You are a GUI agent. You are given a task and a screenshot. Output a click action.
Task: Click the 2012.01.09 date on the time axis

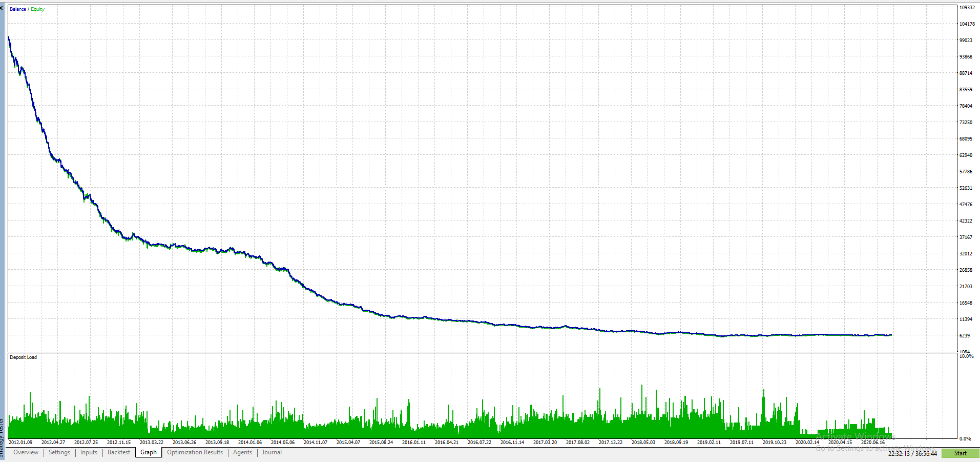[20, 442]
